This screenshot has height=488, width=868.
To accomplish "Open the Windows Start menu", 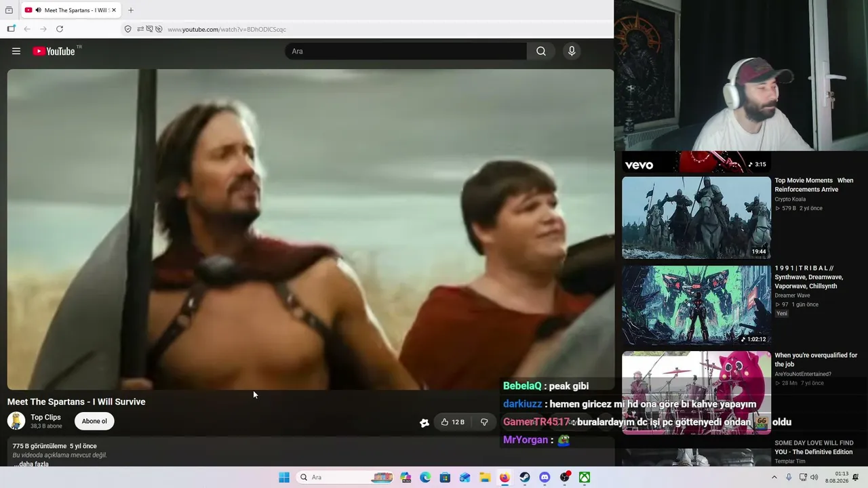I will [284, 477].
